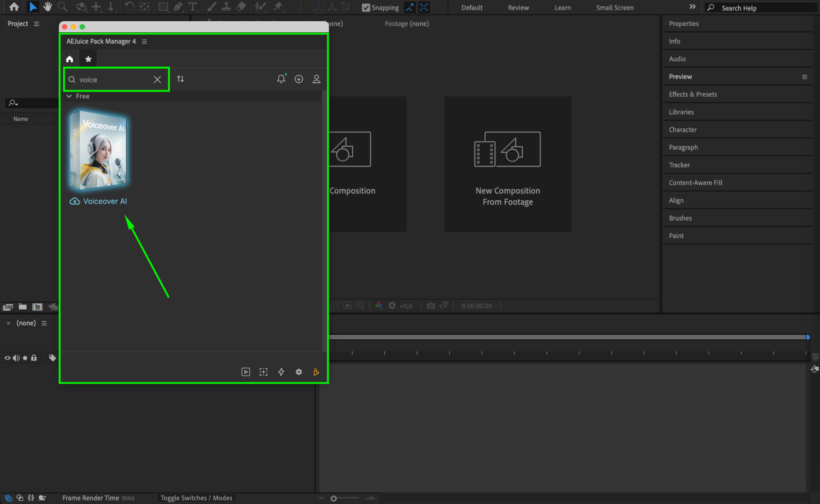Open AEJuice settings gear
Screen dimensions: 820x504
299,372
